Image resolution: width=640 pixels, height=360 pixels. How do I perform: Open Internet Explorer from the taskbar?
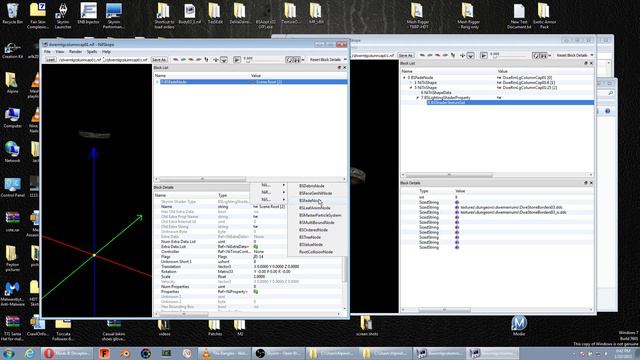pos(30,353)
